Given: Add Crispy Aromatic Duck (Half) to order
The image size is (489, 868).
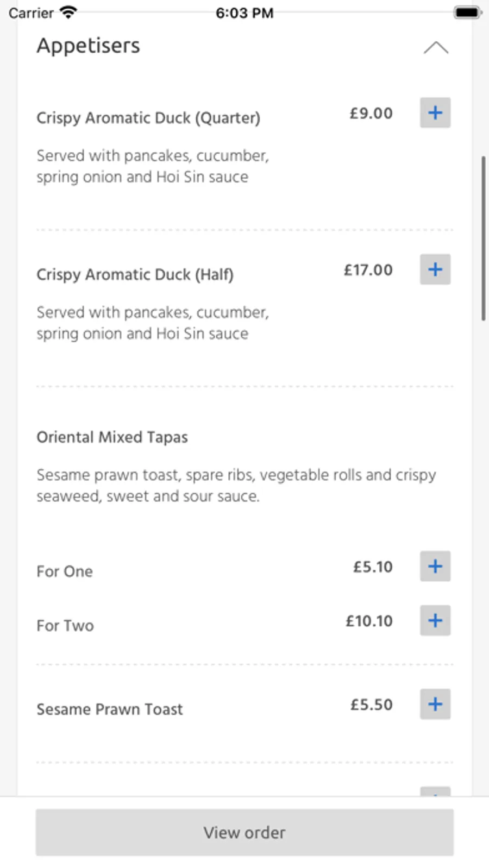Looking at the screenshot, I should 435,269.
